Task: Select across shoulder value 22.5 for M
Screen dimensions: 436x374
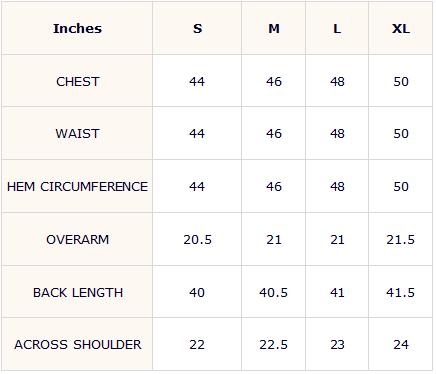Action: [x=274, y=344]
